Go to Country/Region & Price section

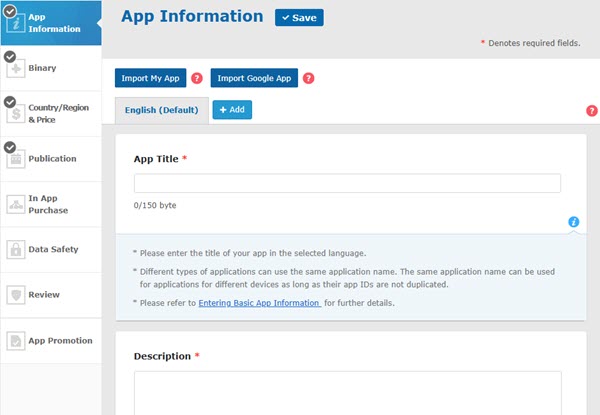[x=51, y=114]
